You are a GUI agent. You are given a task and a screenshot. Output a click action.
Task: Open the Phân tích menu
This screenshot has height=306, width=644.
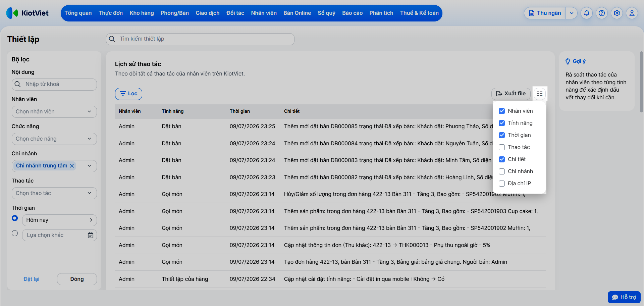click(x=381, y=13)
